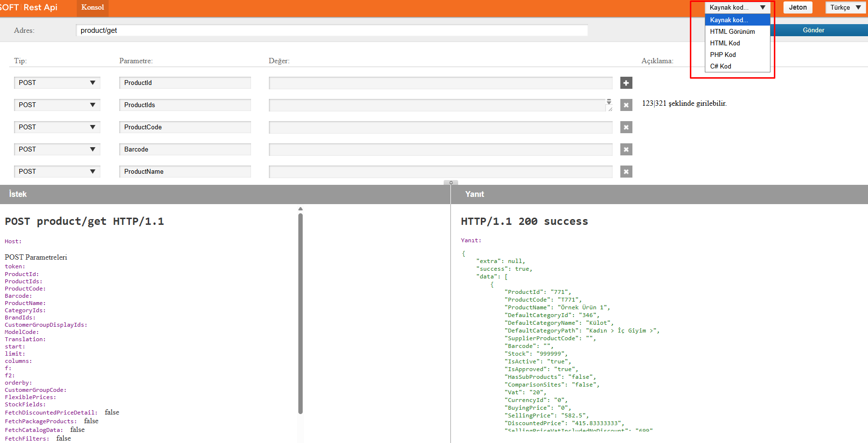Click inside the Adres input field
This screenshot has height=443, width=868.
pyautogui.click(x=332, y=30)
